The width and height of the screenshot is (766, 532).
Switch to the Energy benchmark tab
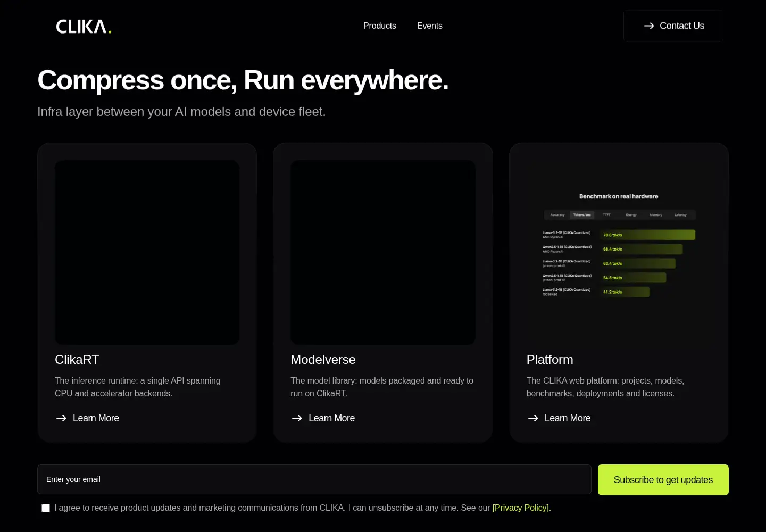tap(631, 215)
